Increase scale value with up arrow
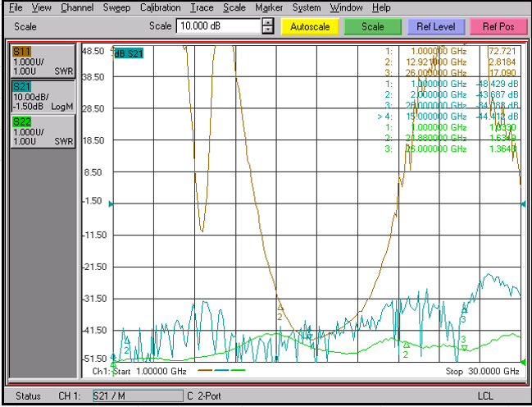The width and height of the screenshot is (532, 407). pyautogui.click(x=267, y=22)
